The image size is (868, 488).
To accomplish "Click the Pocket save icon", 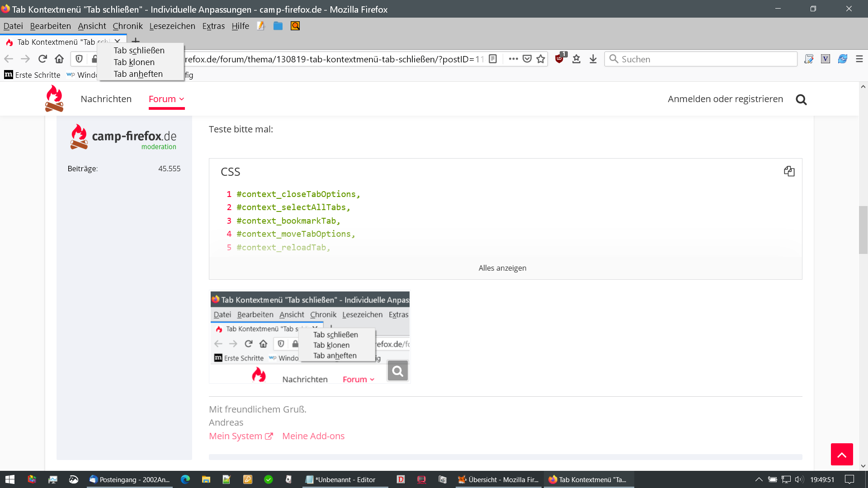I will pyautogui.click(x=527, y=59).
